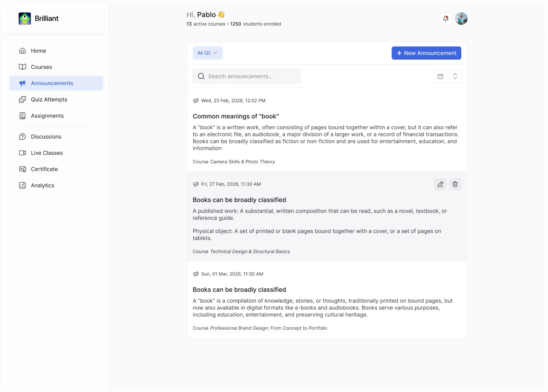Delete announcement using the trash icon
The width and height of the screenshot is (548, 392).
(x=455, y=184)
